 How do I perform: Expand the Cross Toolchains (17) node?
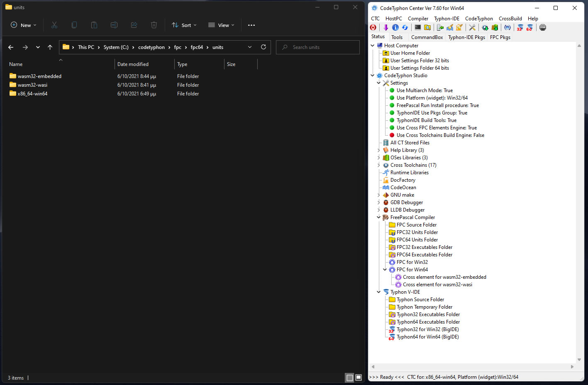(x=379, y=165)
